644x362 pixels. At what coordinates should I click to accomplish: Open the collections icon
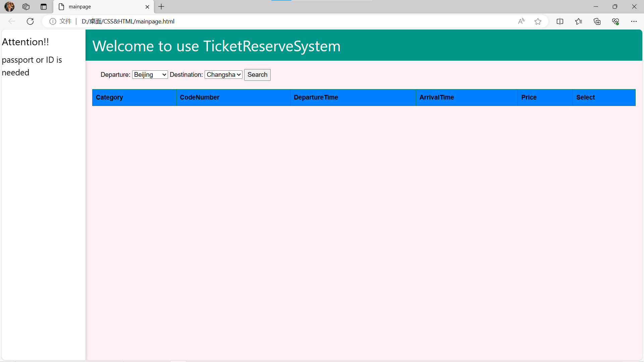click(597, 21)
